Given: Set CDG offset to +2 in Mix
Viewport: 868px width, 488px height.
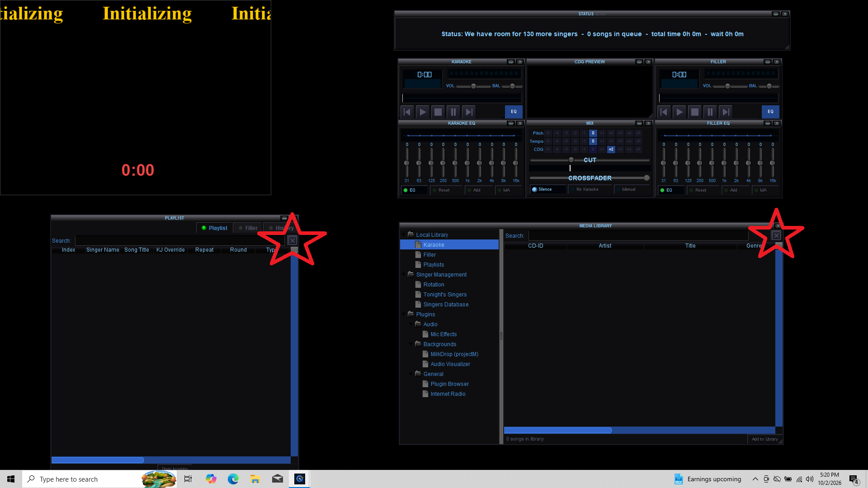Looking at the screenshot, I should tap(611, 150).
